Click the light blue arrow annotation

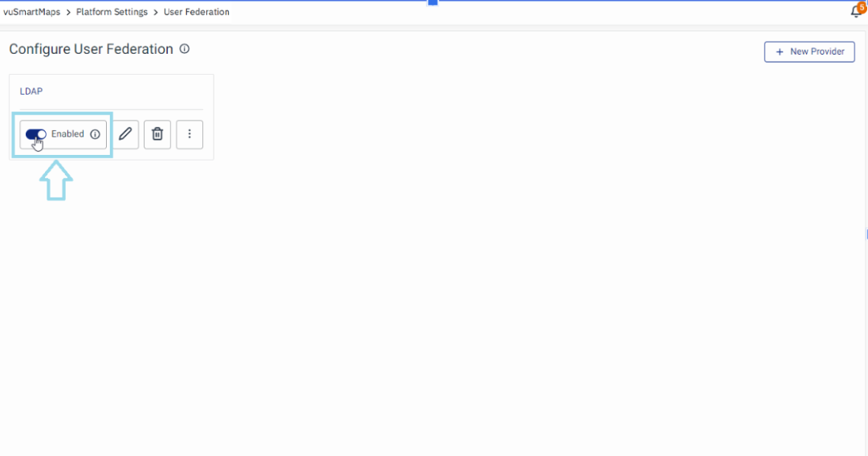click(x=55, y=181)
